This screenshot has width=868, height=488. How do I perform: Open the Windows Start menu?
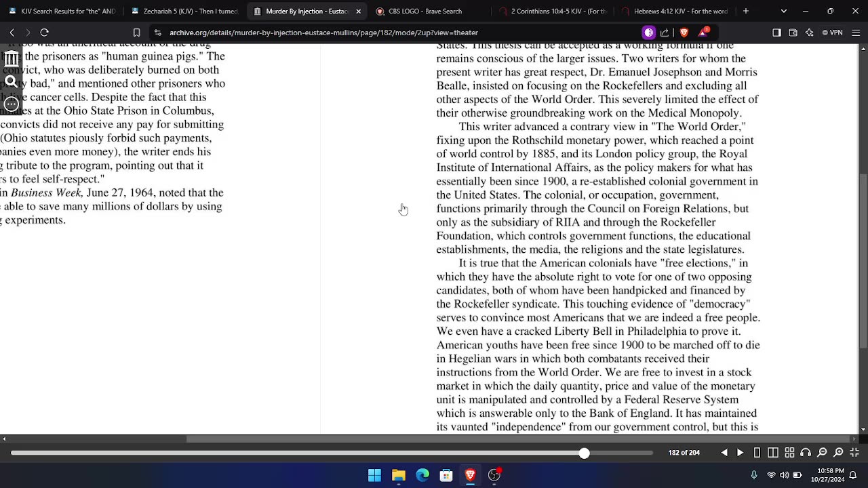point(374,475)
